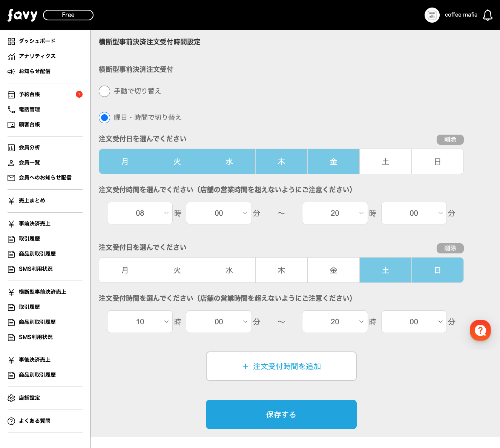The height and width of the screenshot is (448, 500).
Task: Navigate to 売上まとめ
Action: click(32, 201)
